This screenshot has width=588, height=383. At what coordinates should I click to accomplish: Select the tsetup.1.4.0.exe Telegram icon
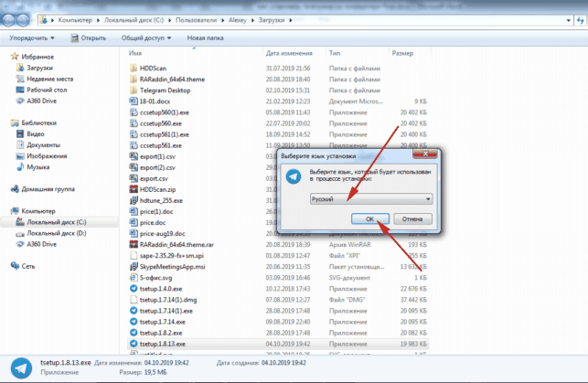coord(134,289)
